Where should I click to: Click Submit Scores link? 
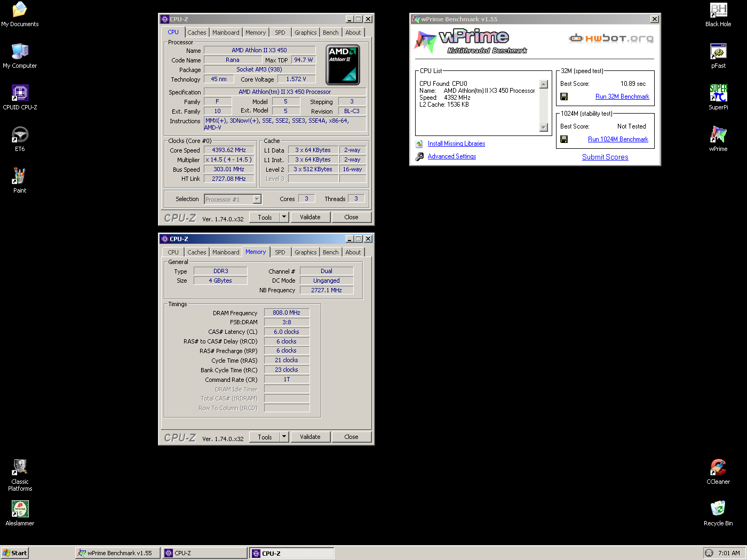click(x=605, y=157)
